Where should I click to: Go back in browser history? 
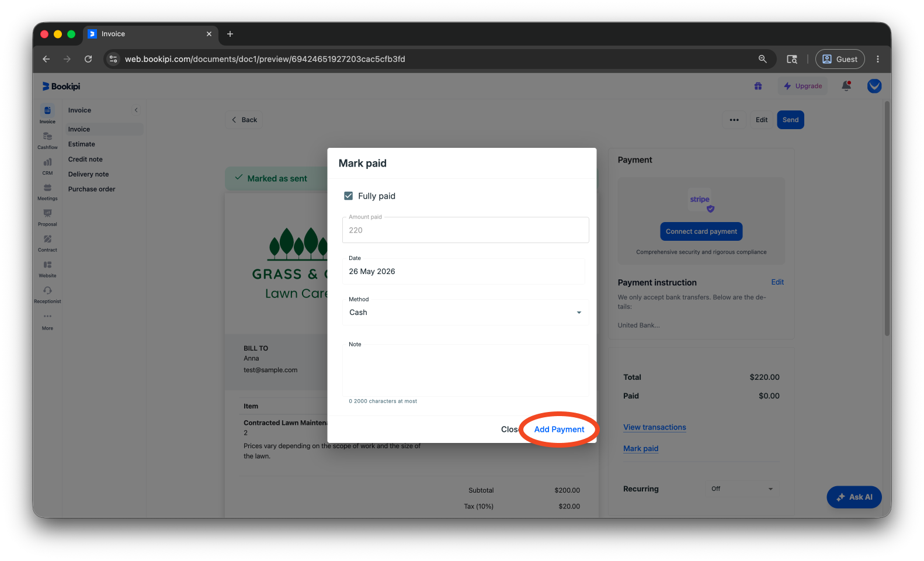pyautogui.click(x=46, y=59)
